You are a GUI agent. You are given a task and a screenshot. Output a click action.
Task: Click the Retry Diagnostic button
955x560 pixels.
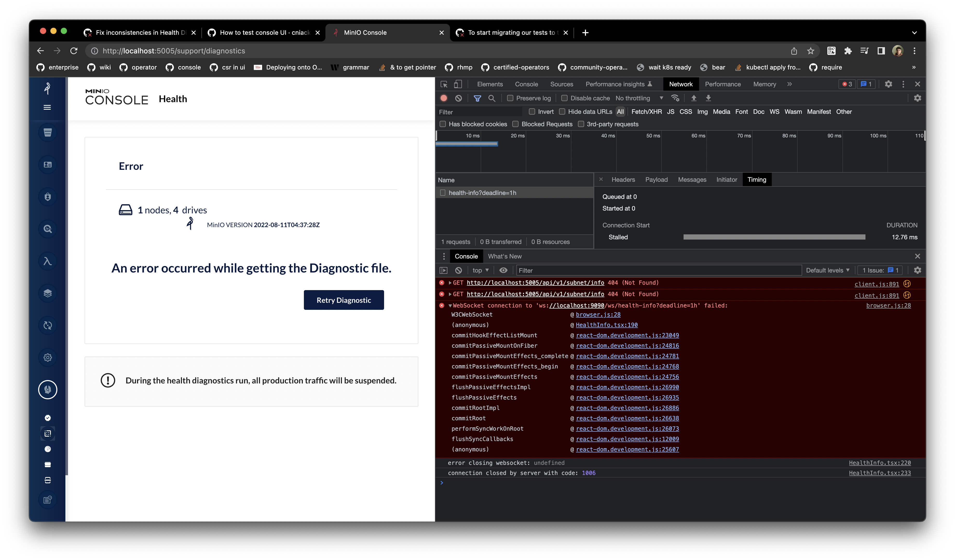344,300
